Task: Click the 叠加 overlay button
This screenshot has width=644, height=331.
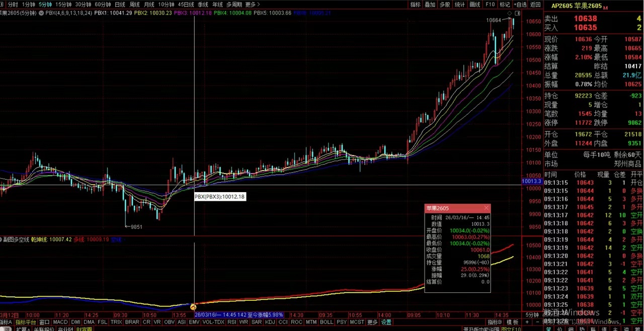Action: click(x=430, y=5)
